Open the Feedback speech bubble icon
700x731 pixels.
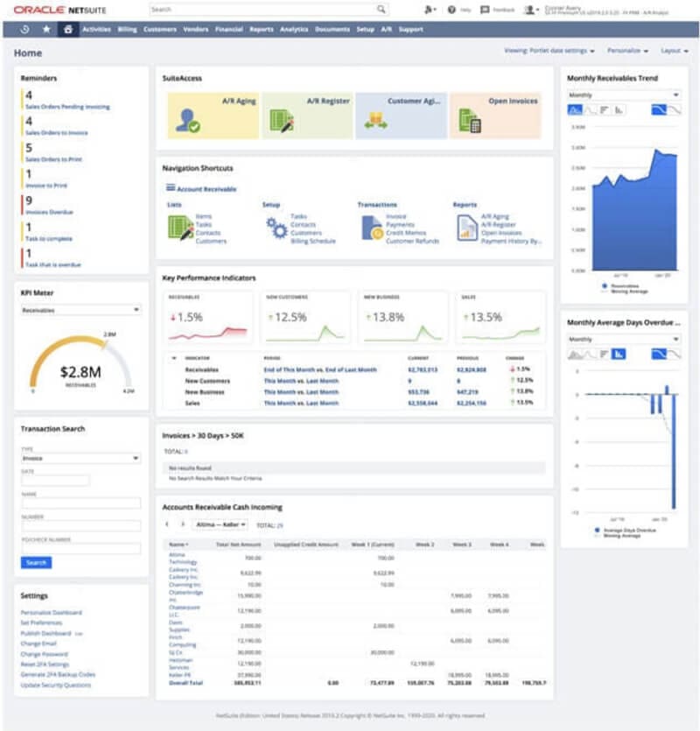pos(485,10)
